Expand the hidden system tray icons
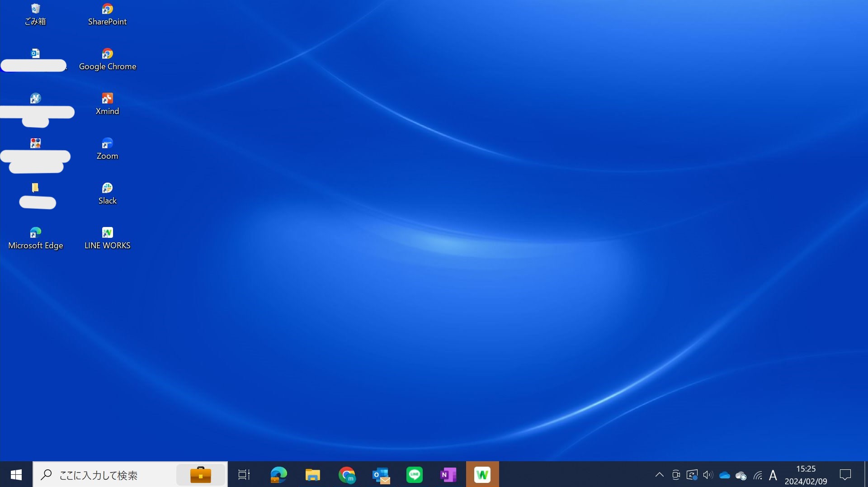This screenshot has height=487, width=868. click(x=660, y=475)
